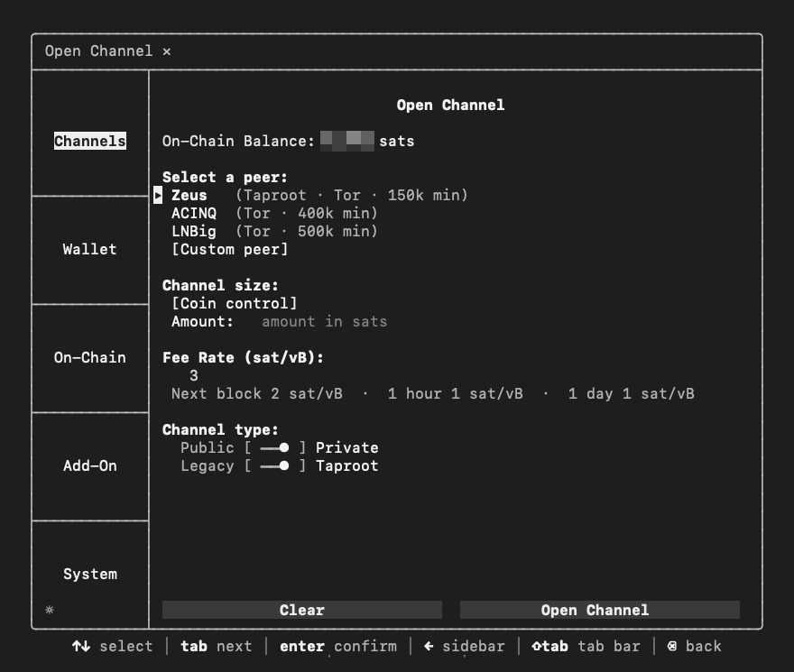Click the sun icon in the sidebar corner
This screenshot has width=794, height=672.
pos(49,610)
